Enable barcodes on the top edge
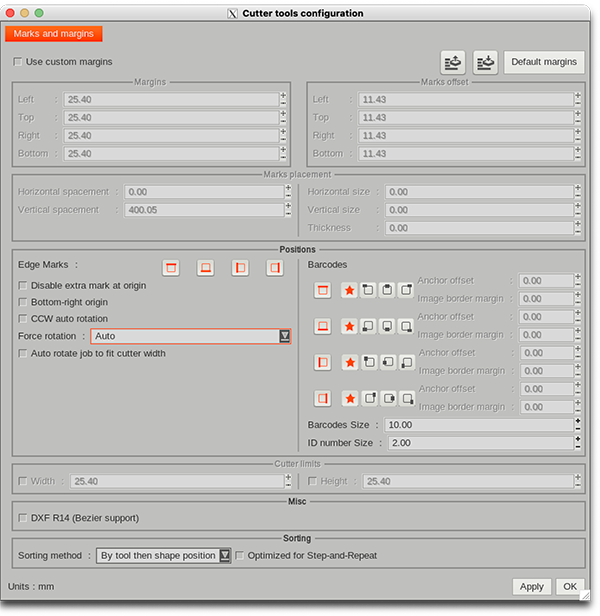600x616 pixels. tap(323, 290)
